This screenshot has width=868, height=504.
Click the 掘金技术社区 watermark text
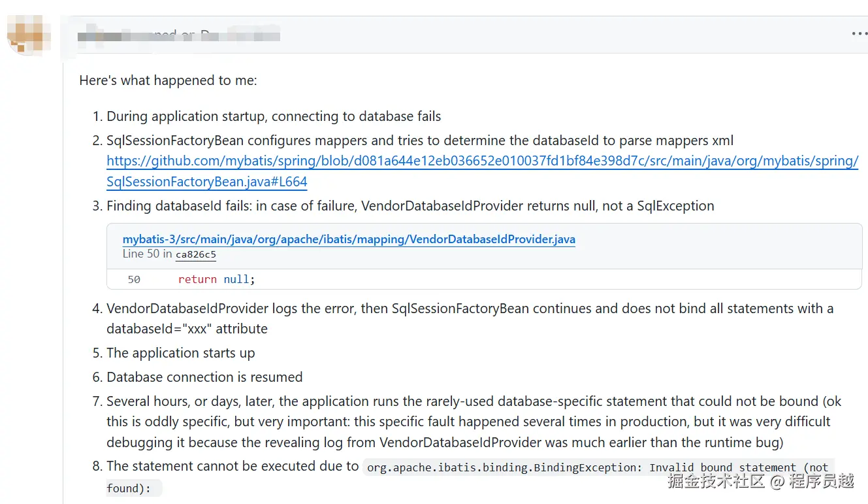pos(715,482)
